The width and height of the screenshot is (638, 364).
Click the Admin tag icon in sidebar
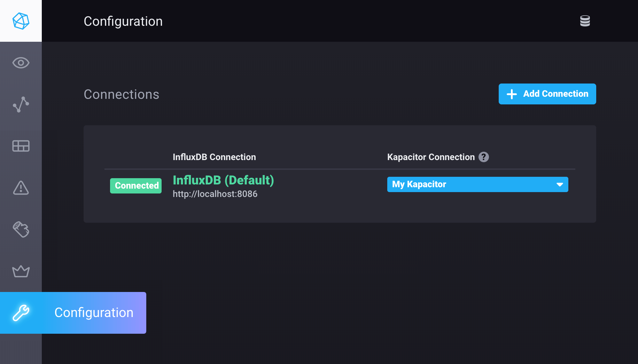click(21, 230)
